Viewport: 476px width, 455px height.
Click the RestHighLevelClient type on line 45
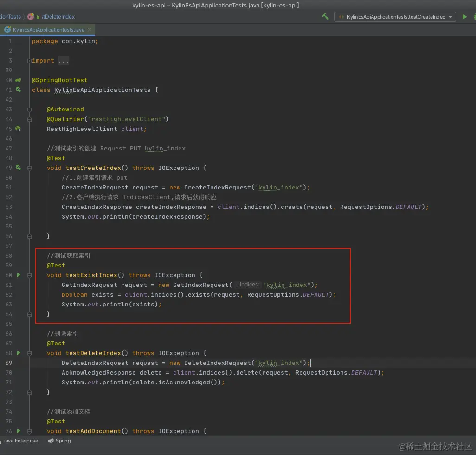[82, 129]
